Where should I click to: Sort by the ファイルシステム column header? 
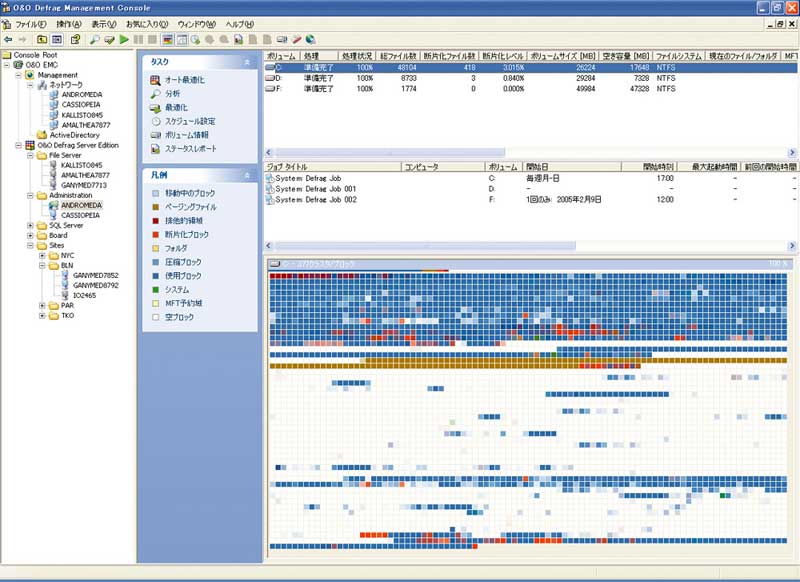click(678, 56)
